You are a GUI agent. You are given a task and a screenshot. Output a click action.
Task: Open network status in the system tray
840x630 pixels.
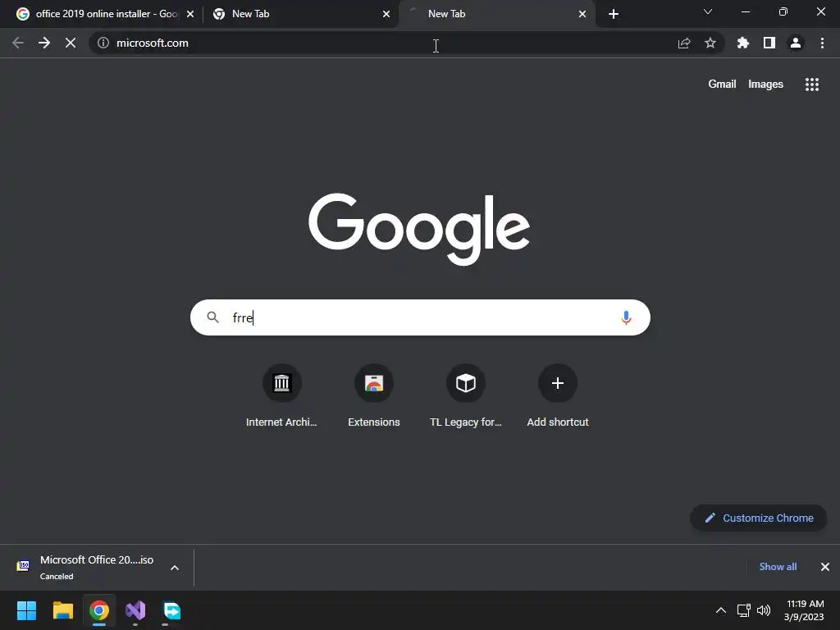point(743,610)
